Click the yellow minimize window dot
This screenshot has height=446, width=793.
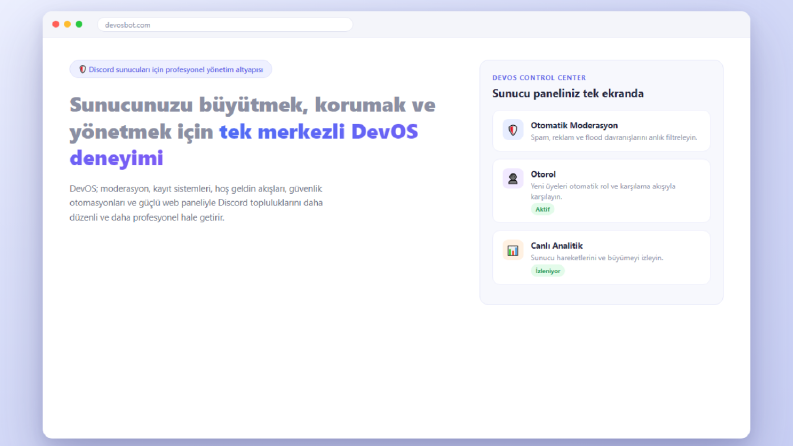click(x=67, y=24)
